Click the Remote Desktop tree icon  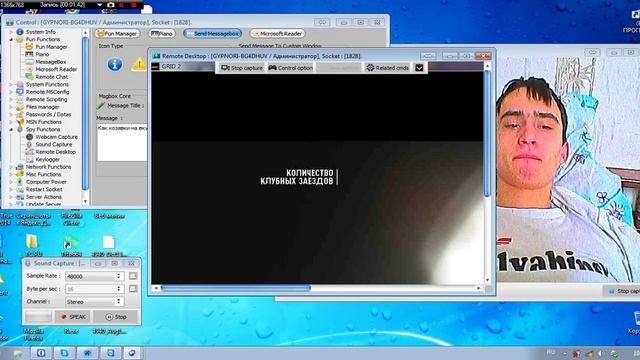(29, 152)
